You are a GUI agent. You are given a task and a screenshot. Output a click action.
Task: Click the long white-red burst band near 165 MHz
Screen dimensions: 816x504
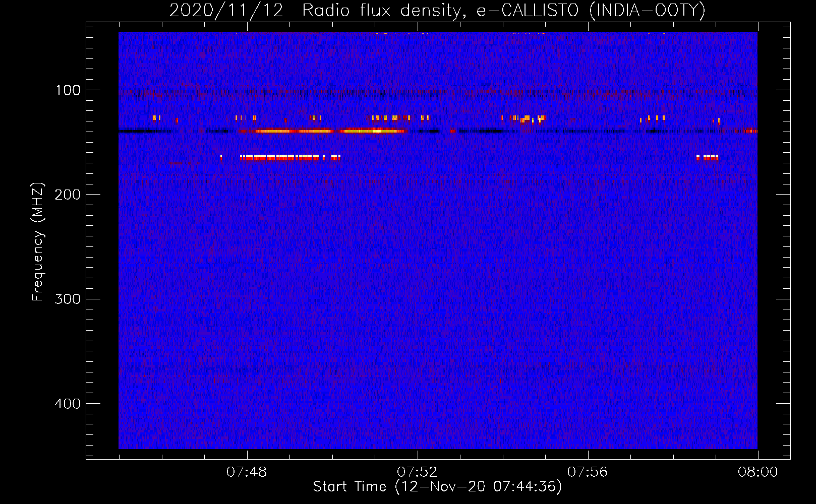coord(290,157)
